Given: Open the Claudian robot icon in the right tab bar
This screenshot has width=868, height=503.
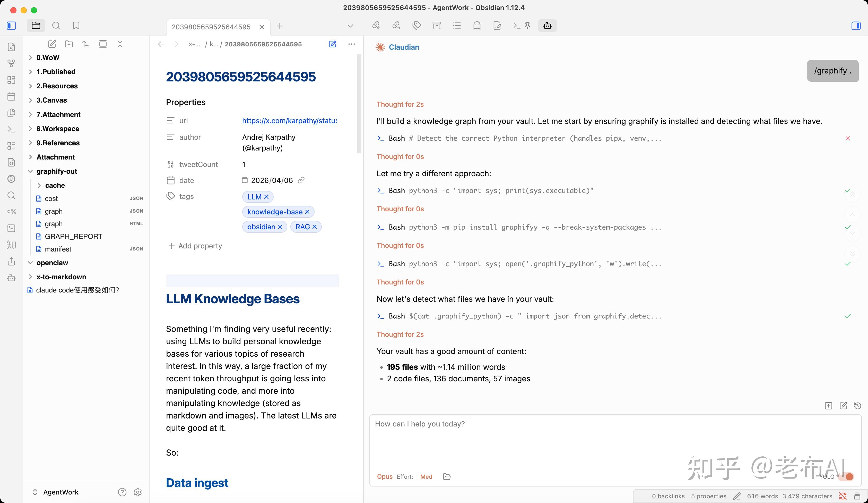Looking at the screenshot, I should pos(547,26).
